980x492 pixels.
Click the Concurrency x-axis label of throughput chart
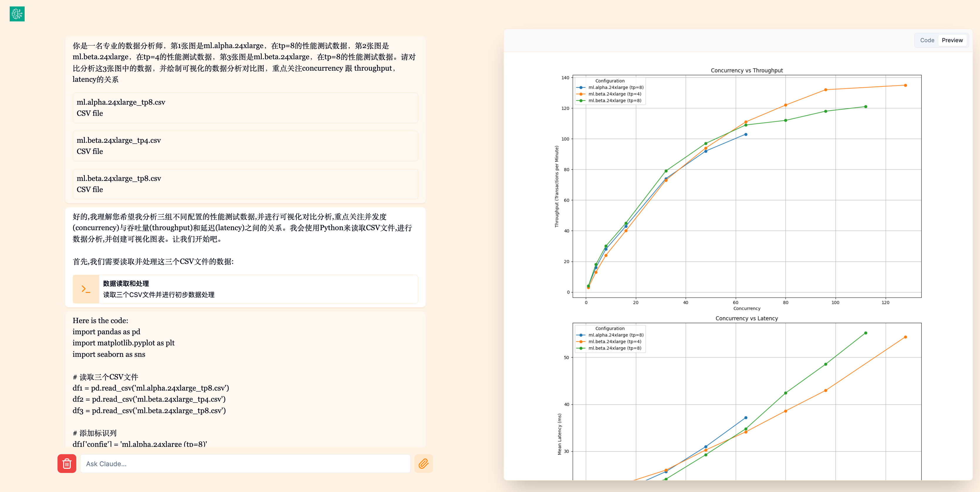coord(747,308)
